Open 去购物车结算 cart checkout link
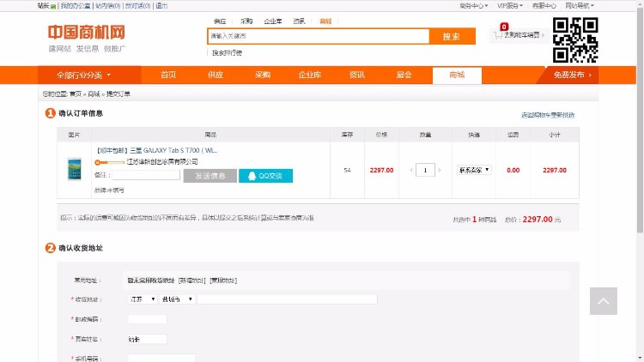Screen dimensions: 644x362 (x=521, y=35)
